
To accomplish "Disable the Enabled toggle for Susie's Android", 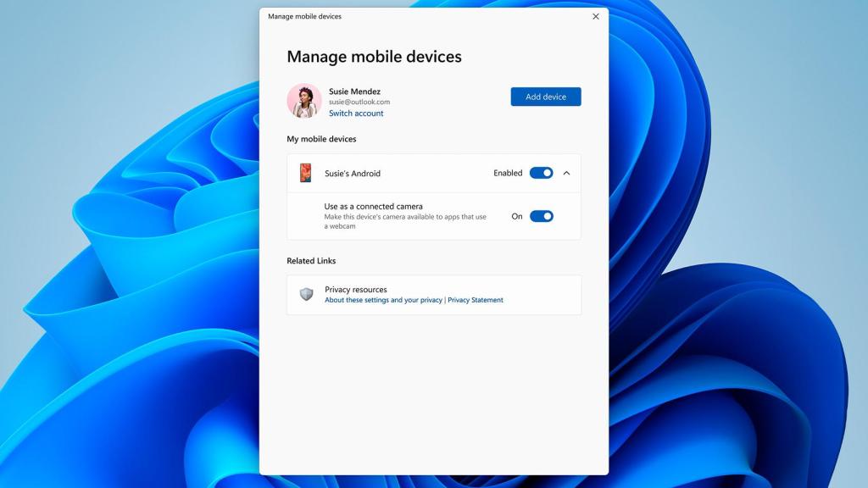I will 541,172.
